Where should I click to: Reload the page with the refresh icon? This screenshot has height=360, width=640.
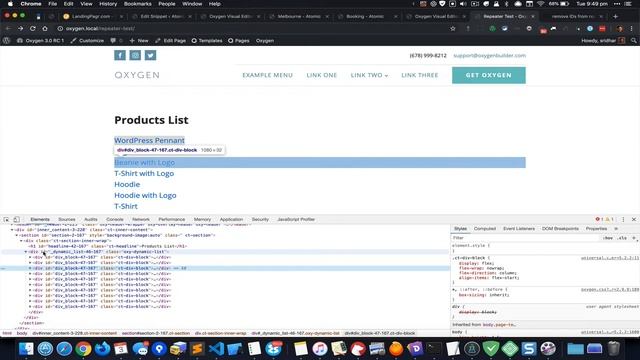(x=33, y=29)
